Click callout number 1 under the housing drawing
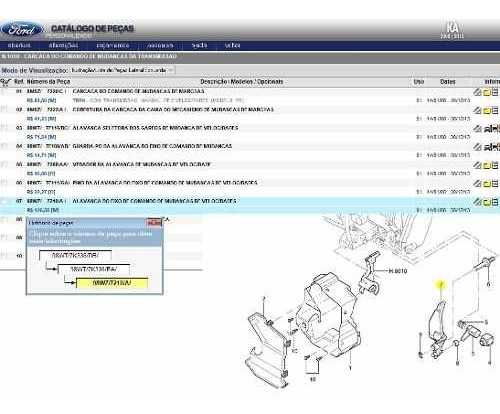The height and width of the screenshot is (414, 500). tap(350, 368)
